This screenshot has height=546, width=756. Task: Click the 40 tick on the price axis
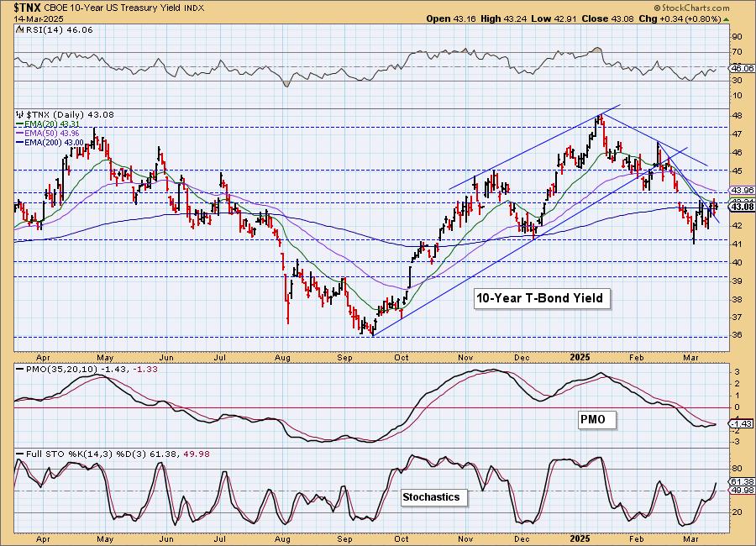pos(738,262)
